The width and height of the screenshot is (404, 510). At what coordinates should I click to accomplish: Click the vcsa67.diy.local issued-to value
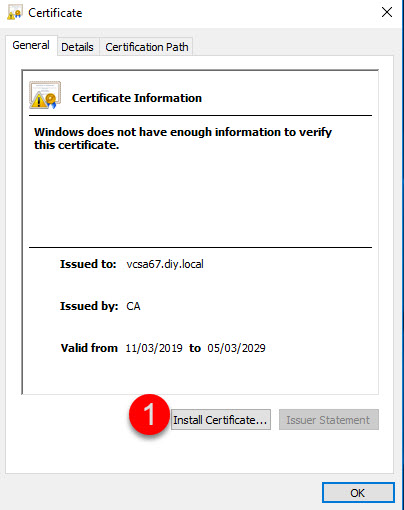[x=165, y=264]
